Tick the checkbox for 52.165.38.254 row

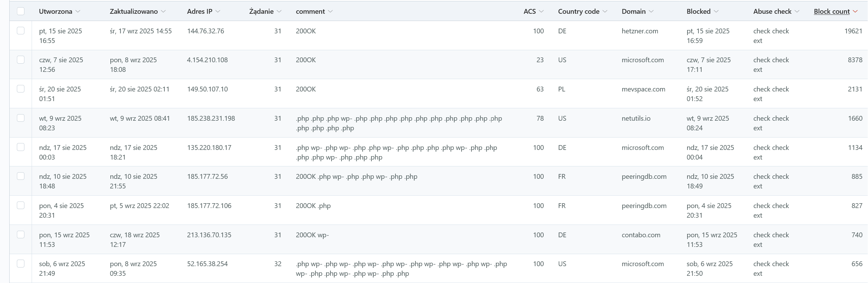21,263
